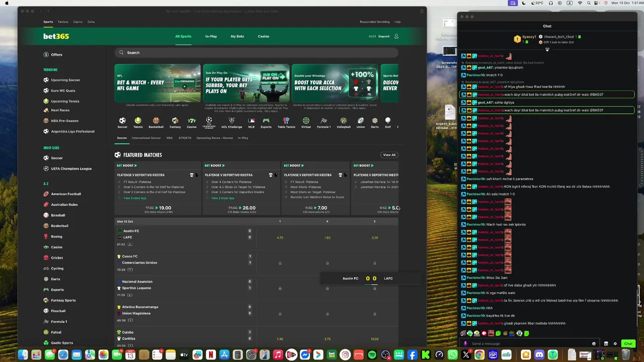Open the My Bets tab
The image size is (644, 362).
point(237,36)
